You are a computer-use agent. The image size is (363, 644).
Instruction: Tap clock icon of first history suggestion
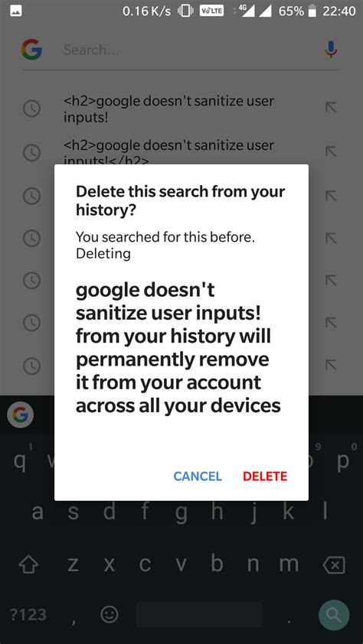31,109
